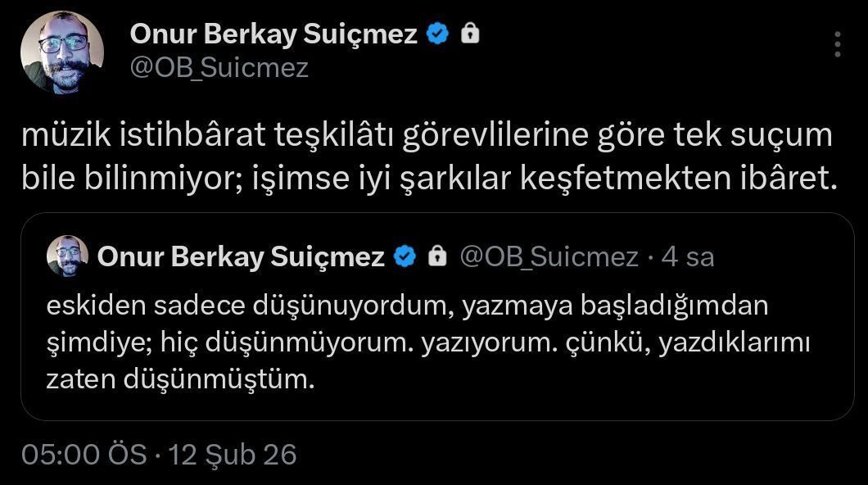
Task: Click the lock icon beside the main author name
Action: 470,34
